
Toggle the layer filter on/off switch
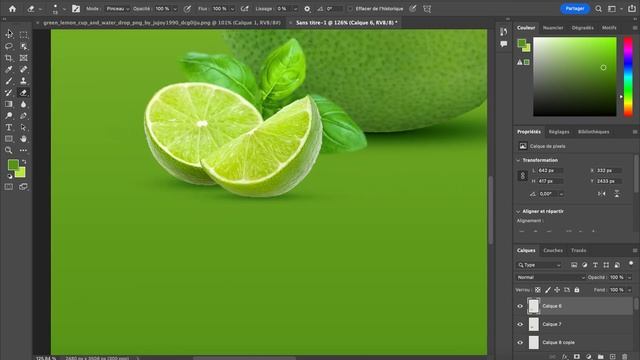631,264
